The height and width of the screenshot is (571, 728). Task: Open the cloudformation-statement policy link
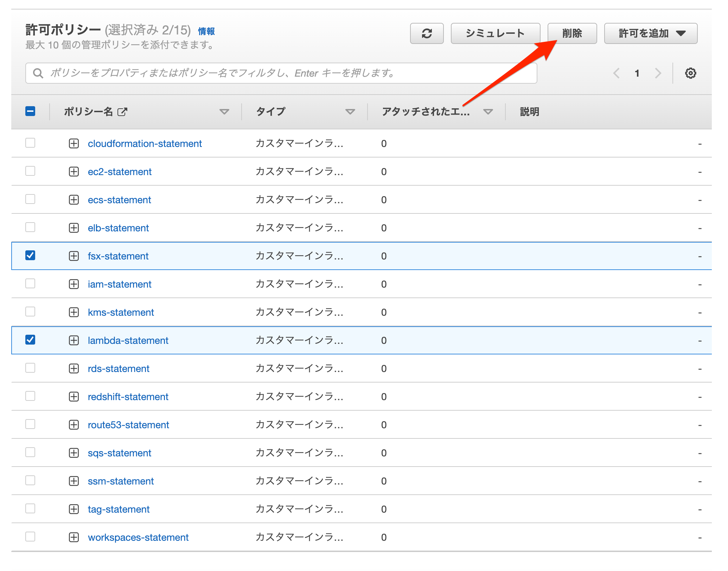pos(145,143)
